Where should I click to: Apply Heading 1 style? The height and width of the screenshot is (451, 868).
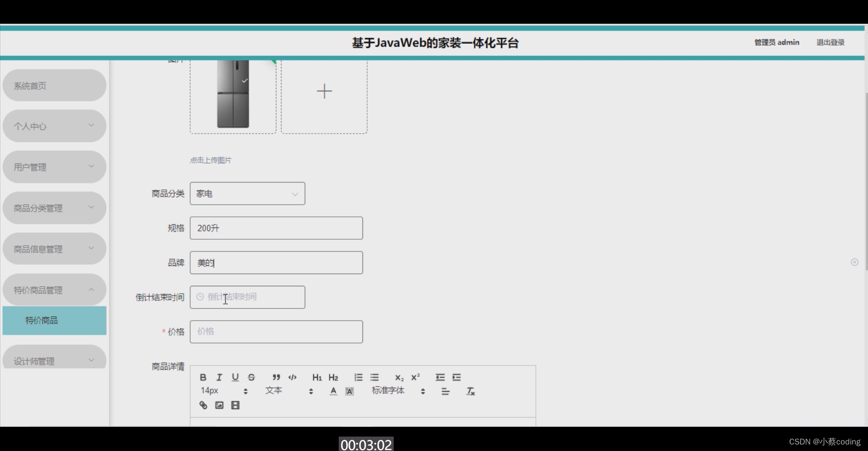(317, 377)
